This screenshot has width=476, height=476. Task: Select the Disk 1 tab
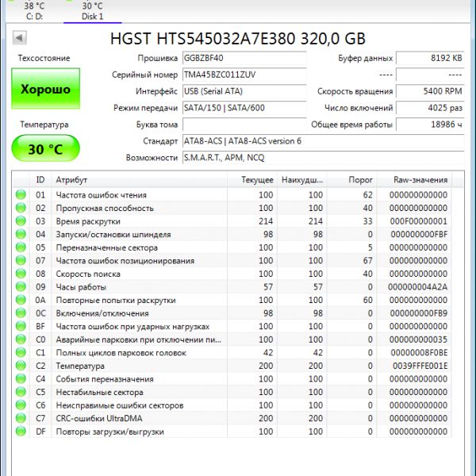[x=93, y=11]
